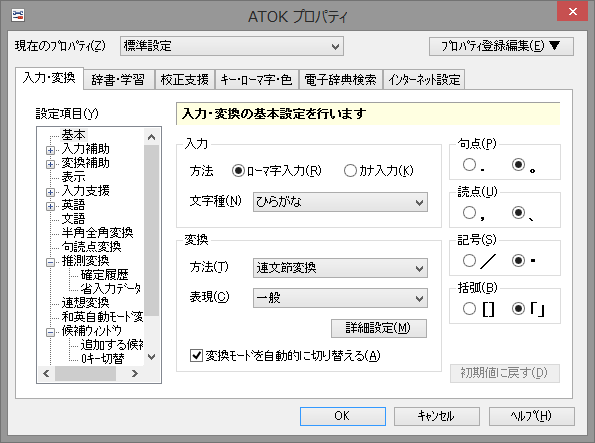The height and width of the screenshot is (443, 595).
Task: Expand the 英語 tree node
Action: [50, 206]
